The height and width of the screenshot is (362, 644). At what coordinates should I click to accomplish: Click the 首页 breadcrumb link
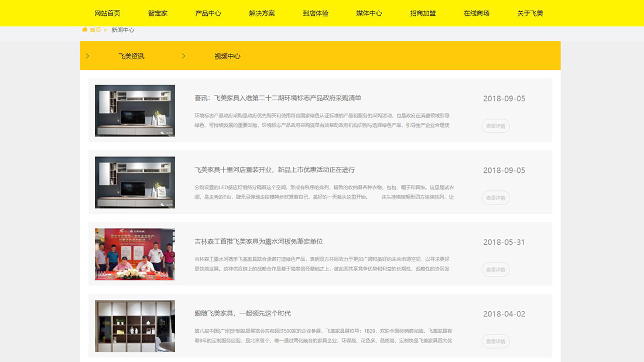pyautogui.click(x=95, y=30)
